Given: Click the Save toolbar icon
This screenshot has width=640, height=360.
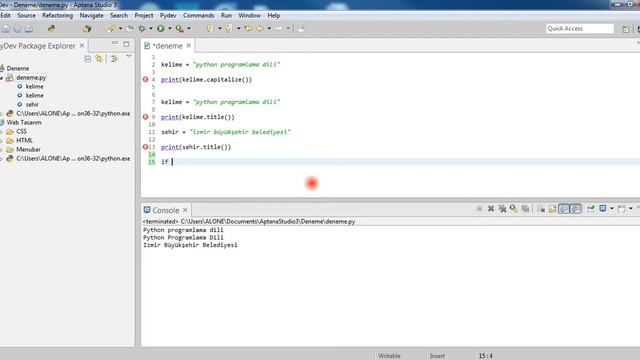Looking at the screenshot, I should 6,29.
